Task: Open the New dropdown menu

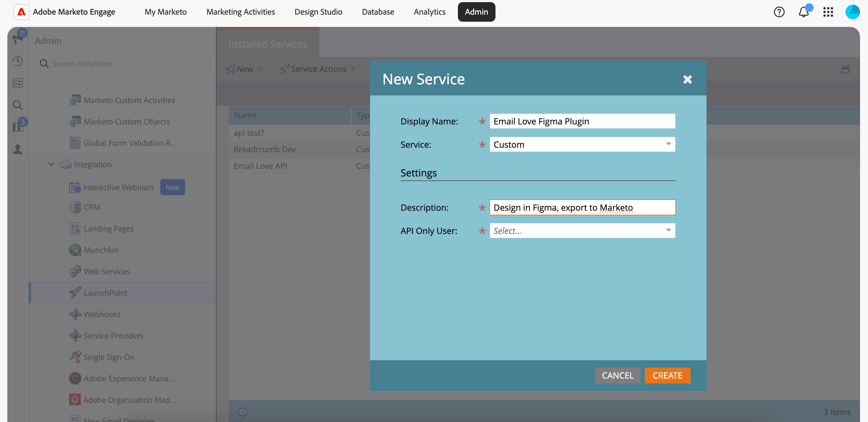Action: point(244,69)
